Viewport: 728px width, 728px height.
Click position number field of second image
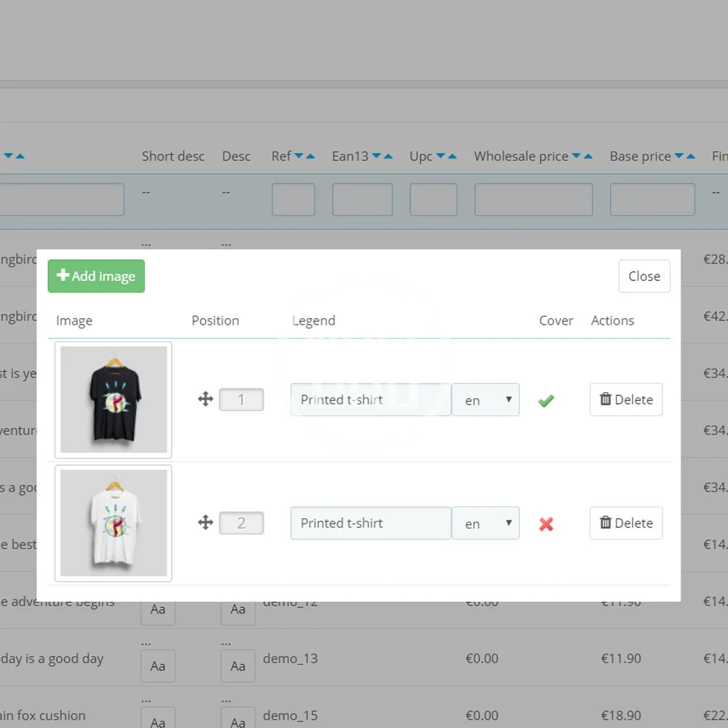(242, 523)
